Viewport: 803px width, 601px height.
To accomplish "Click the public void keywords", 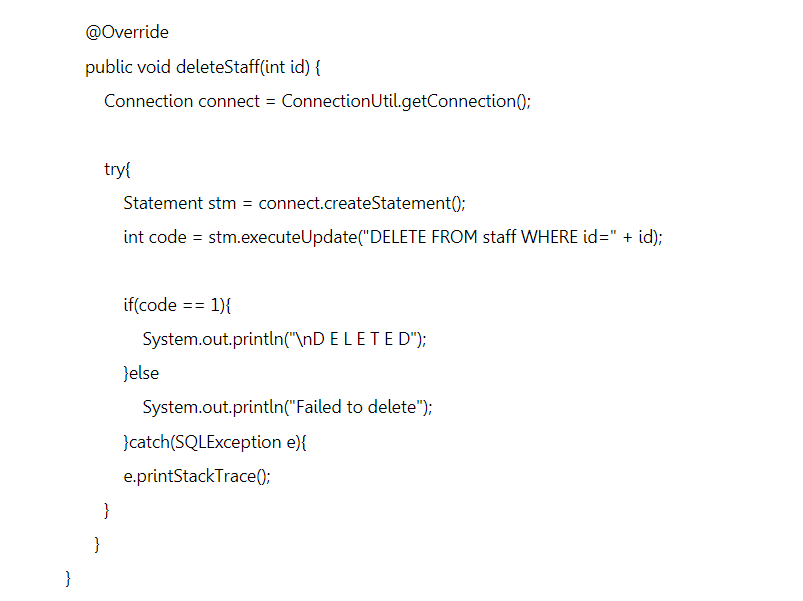I will tap(128, 68).
